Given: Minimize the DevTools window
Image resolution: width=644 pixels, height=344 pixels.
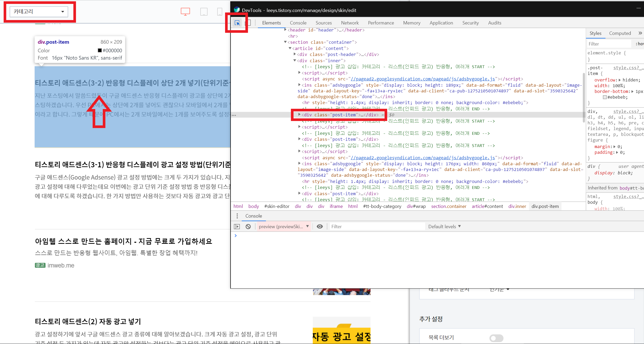Looking at the screenshot, I should [x=639, y=8].
